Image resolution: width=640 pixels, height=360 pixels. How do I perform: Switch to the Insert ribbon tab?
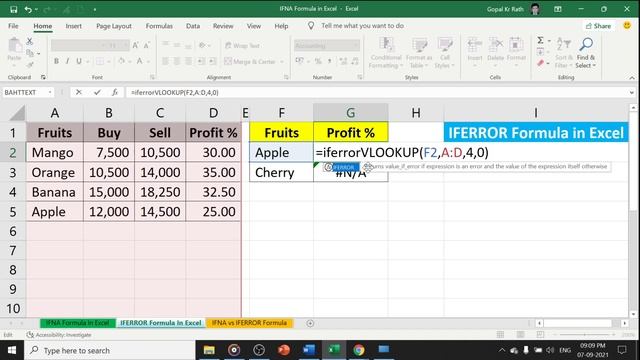click(73, 26)
